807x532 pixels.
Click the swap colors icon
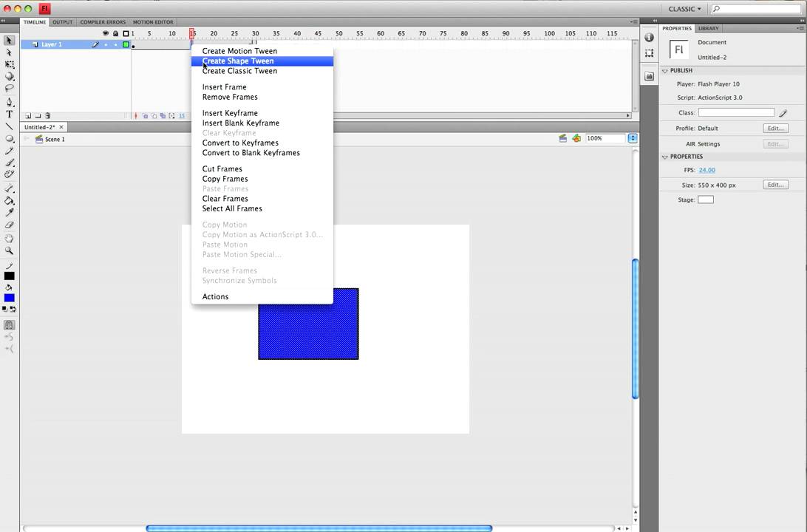pyautogui.click(x=13, y=309)
